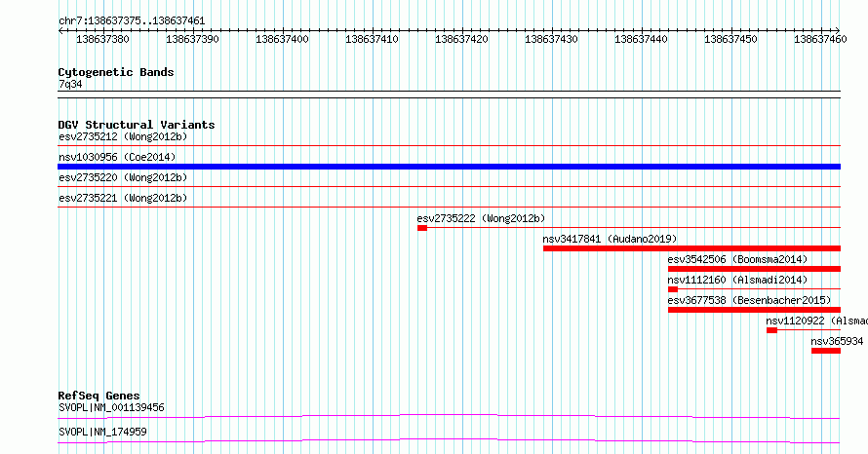Click the DGV Structural Variants track title
Image resolution: width=868 pixels, height=454 pixels.
tap(136, 125)
